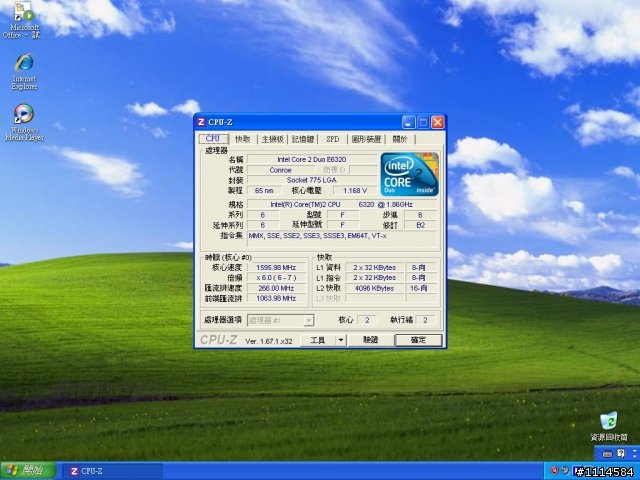Click the processor name Intel Core 2 Duo E6320
640x480 pixels.
[x=312, y=160]
